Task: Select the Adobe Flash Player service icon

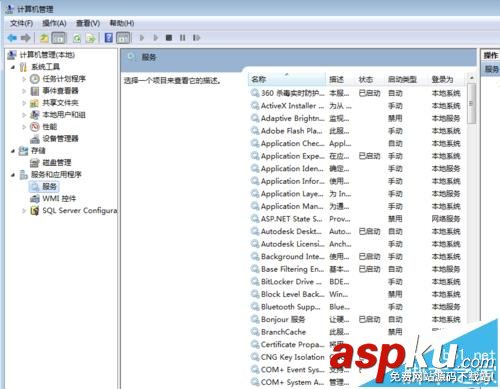Action: [x=255, y=131]
